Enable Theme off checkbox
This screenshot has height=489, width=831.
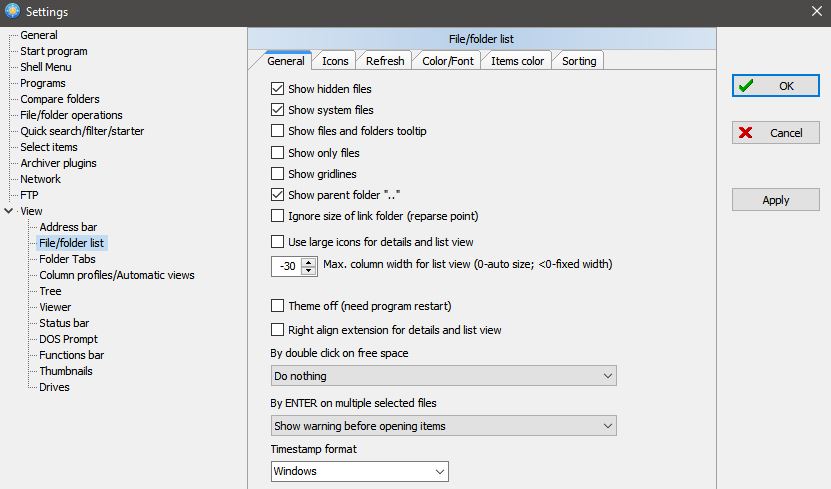pyautogui.click(x=277, y=306)
